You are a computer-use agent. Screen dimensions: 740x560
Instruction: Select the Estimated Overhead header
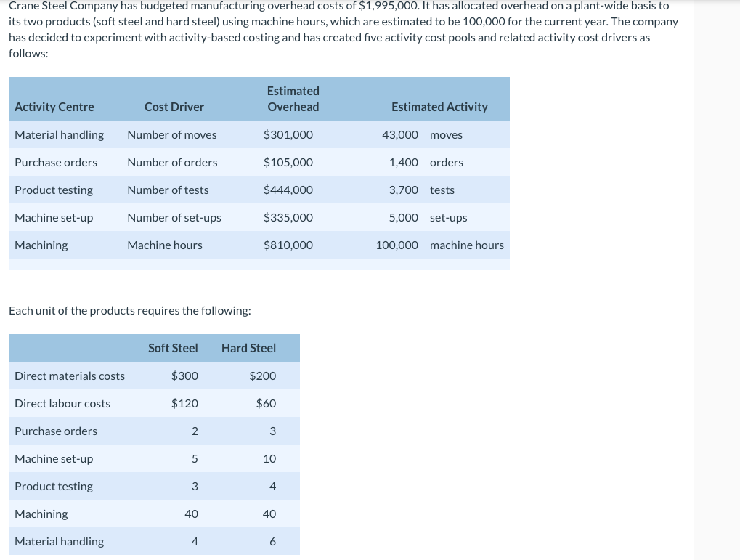pyautogui.click(x=293, y=99)
